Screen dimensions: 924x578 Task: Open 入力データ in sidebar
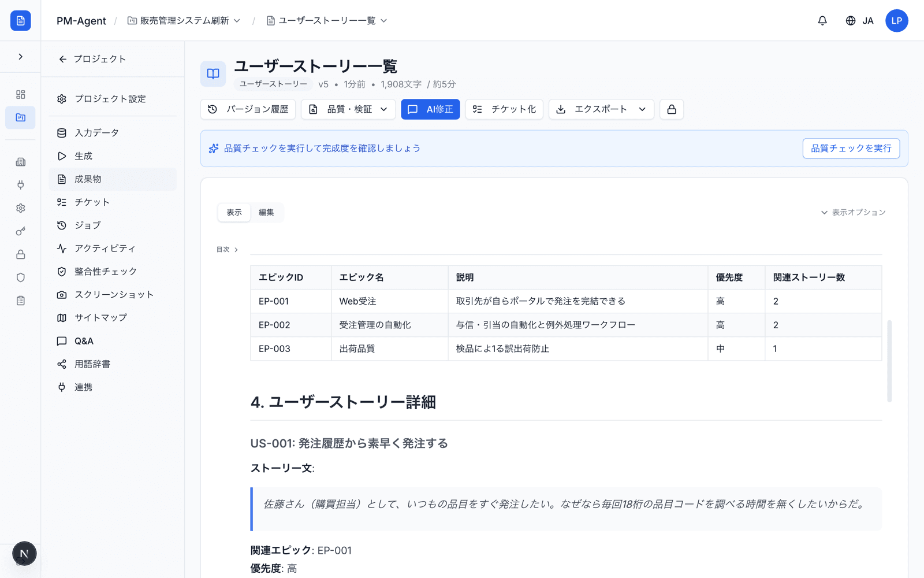[x=113, y=133]
